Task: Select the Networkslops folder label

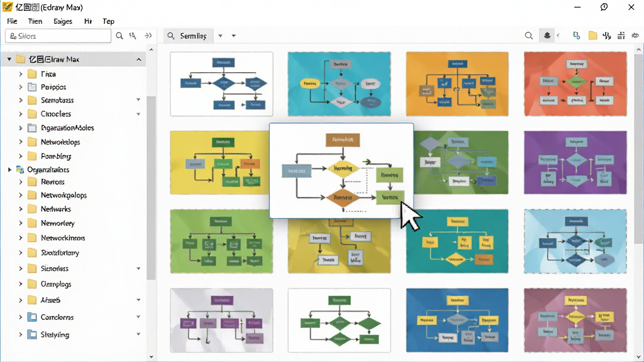Action: (x=60, y=142)
